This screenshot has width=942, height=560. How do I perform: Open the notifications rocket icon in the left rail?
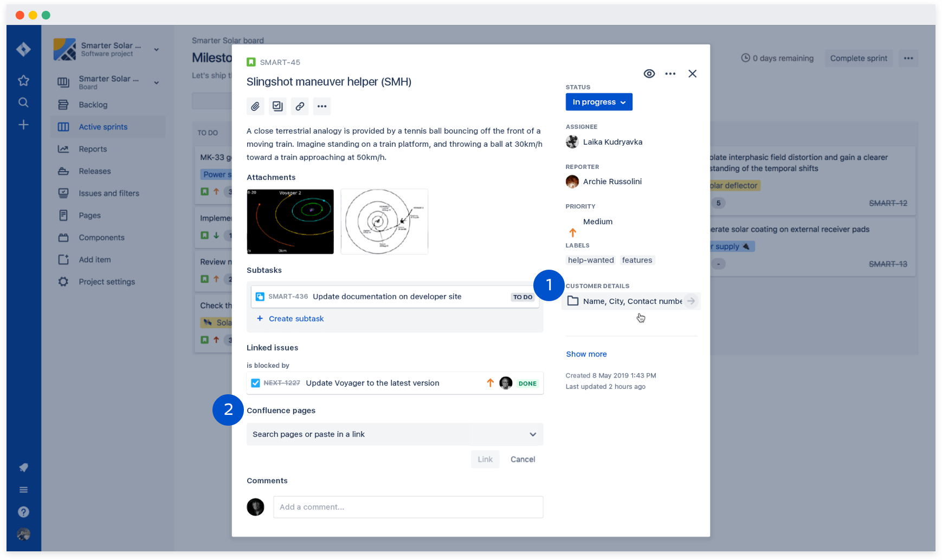pos(23,467)
